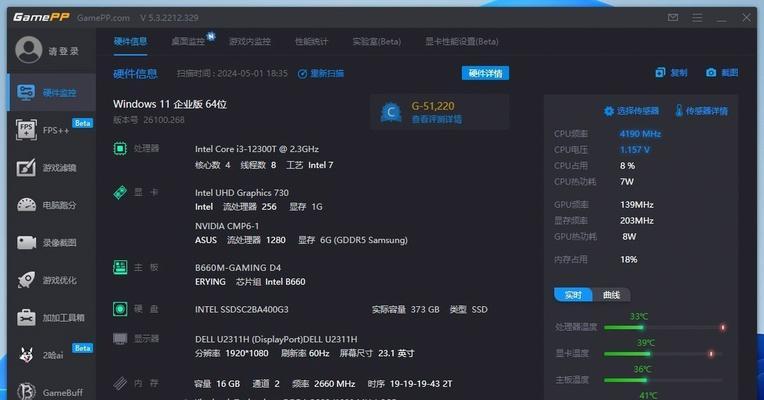The image size is (764, 400).
Task: Click the 1.157 V CPU voltage value
Action: tap(634, 150)
